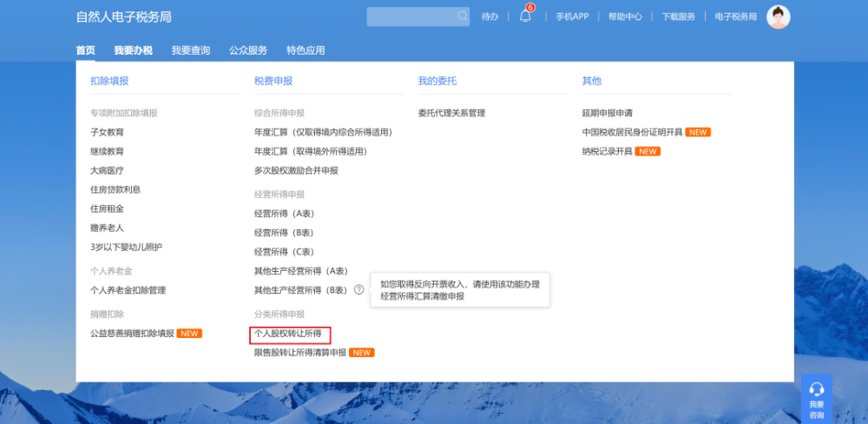Open the 公众服务 menu

tap(248, 50)
